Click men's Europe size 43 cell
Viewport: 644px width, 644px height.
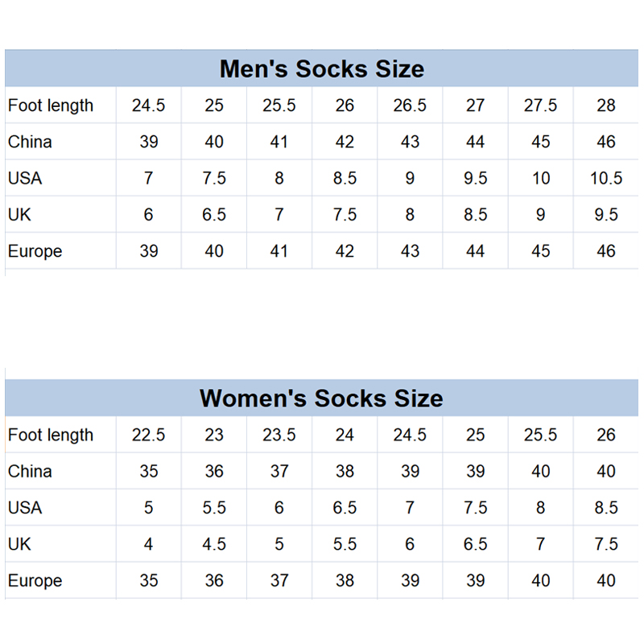[410, 251]
